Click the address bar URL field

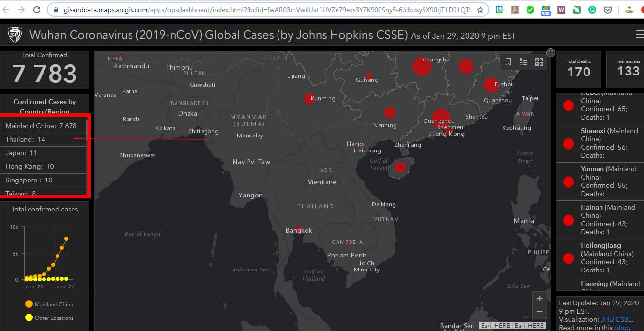pos(266,10)
